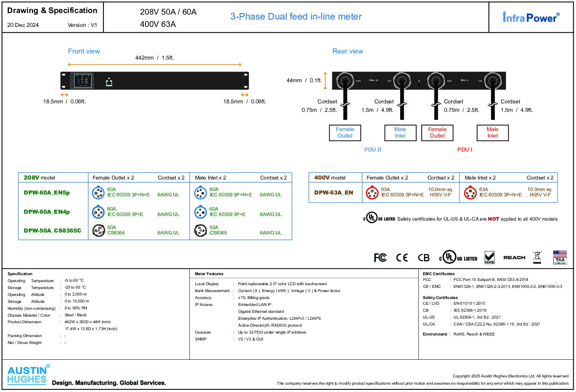Click the CS8365 male inlet connector icon
This screenshot has width=576, height=392.
201,230
